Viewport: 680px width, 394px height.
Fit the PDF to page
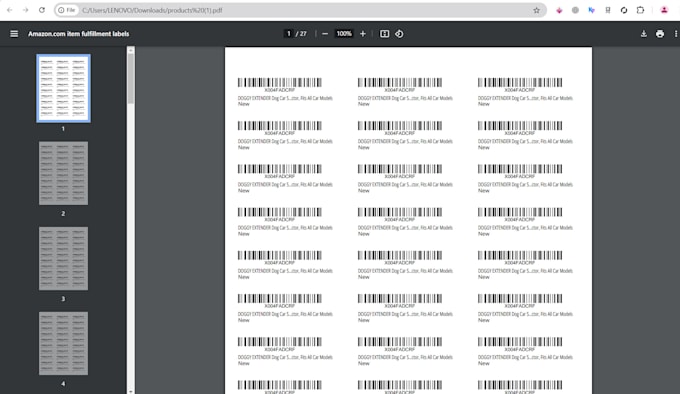point(384,33)
